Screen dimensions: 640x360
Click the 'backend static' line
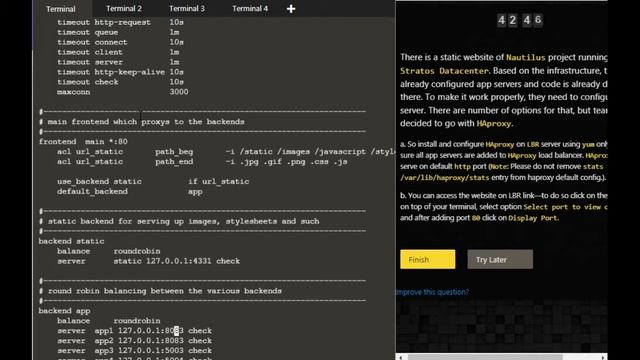71,241
